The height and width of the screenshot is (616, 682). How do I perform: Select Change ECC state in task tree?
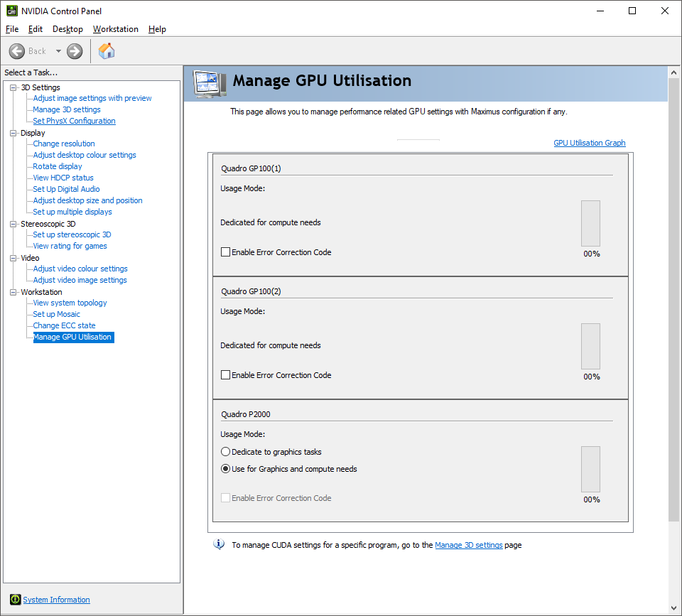tap(64, 325)
